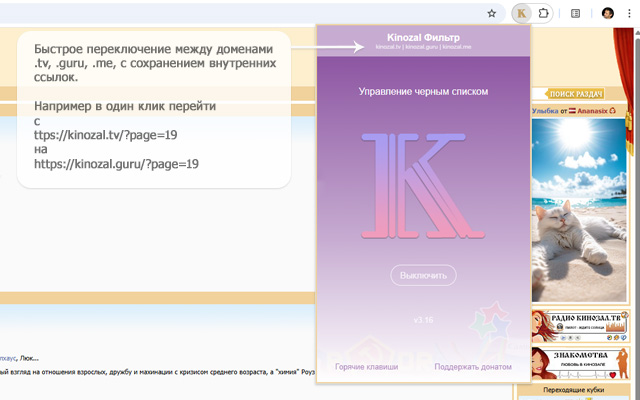Switch to the kinozal.guru domain link

pos(422,47)
